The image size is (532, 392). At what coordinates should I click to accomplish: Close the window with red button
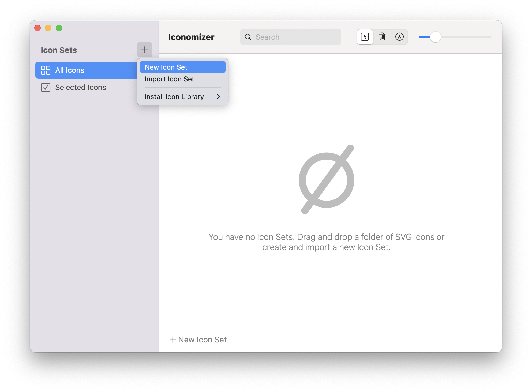pyautogui.click(x=38, y=28)
